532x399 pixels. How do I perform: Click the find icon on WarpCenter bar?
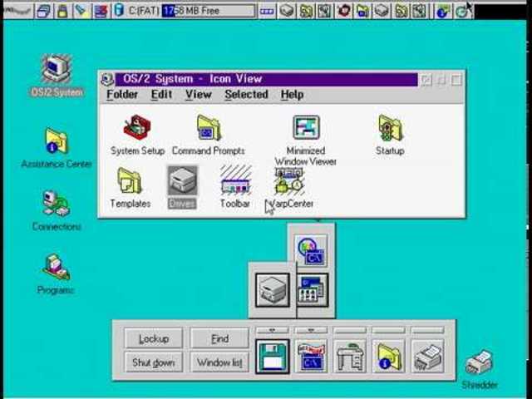(81, 11)
